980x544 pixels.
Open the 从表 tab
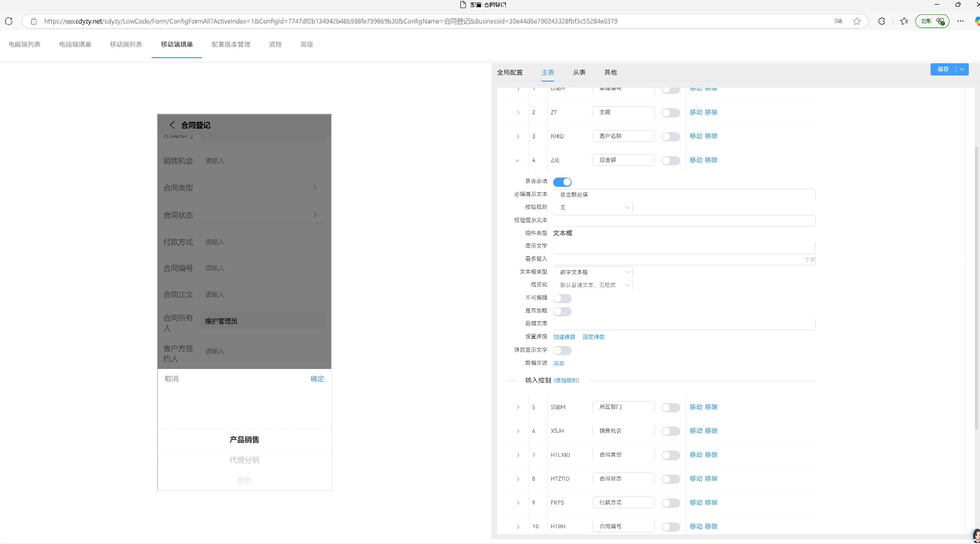click(579, 72)
